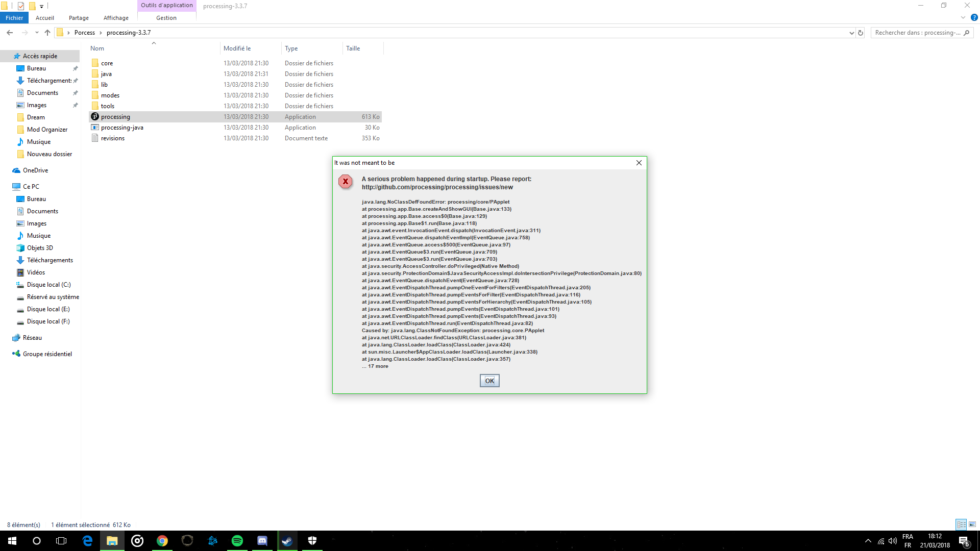The width and height of the screenshot is (980, 551).
Task: Refresh the folder with the address bar icon
Action: coord(861,32)
